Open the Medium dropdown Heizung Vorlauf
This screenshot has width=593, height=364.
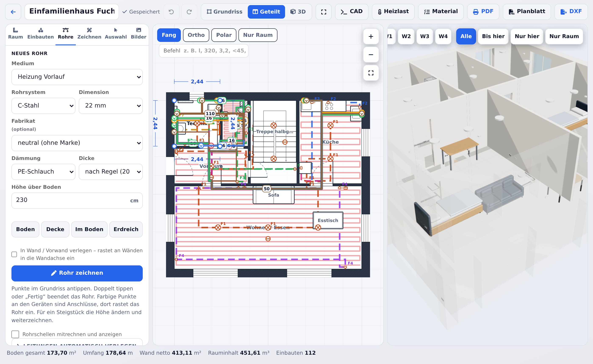77,77
